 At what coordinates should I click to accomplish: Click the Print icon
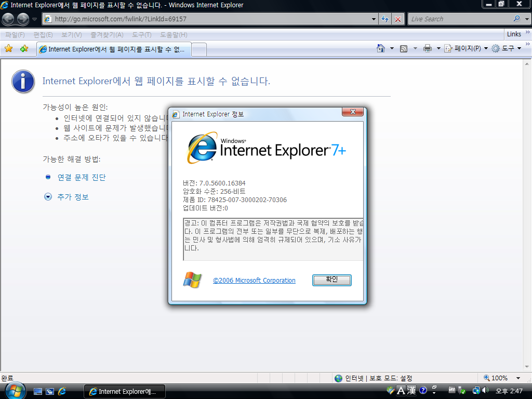click(x=428, y=48)
